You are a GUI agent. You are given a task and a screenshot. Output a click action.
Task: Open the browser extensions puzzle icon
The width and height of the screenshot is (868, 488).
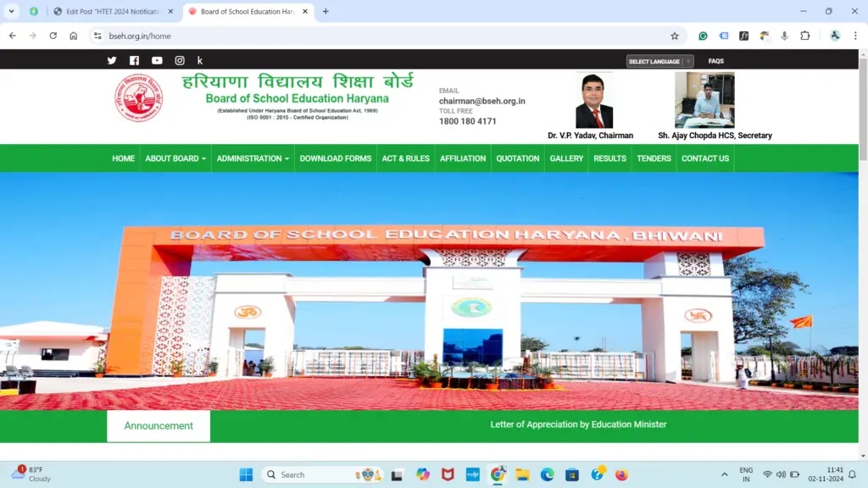(805, 36)
